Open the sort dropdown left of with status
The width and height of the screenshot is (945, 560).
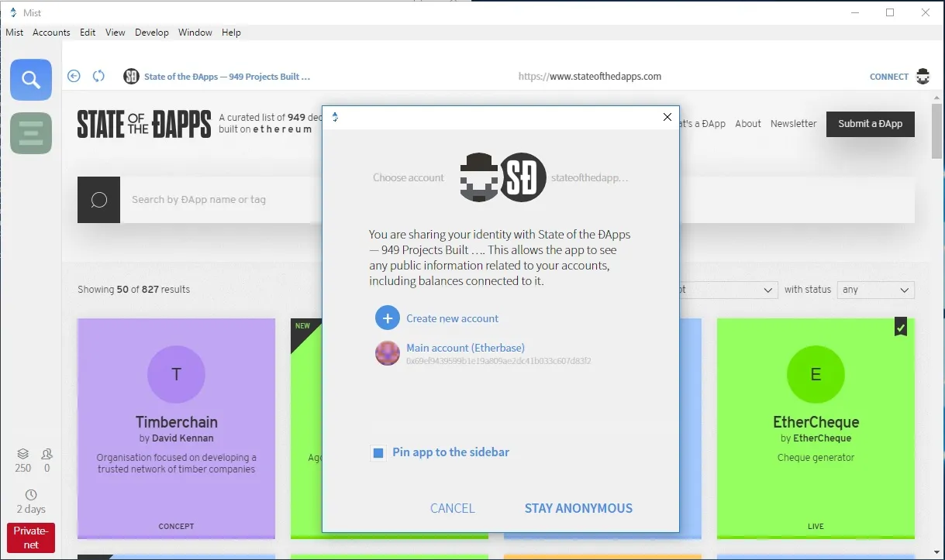(729, 290)
